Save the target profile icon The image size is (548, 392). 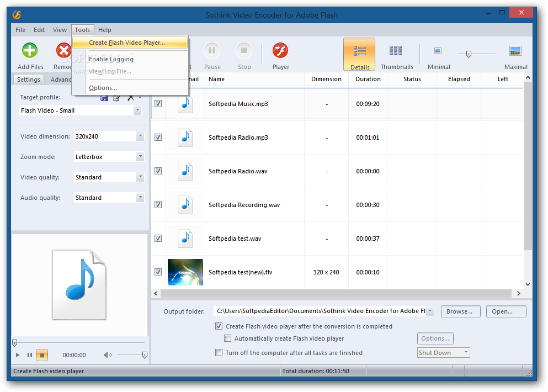tap(104, 98)
